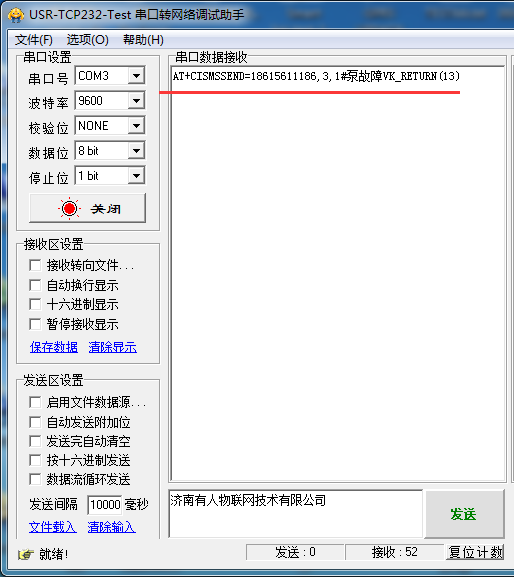Expand the 8 bit data bits dropdown

tap(137, 151)
